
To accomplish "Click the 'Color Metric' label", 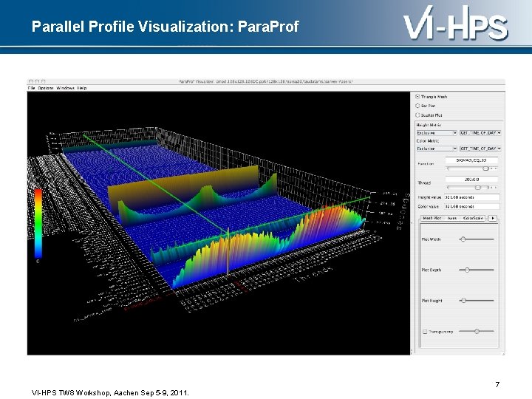I will tap(428, 141).
